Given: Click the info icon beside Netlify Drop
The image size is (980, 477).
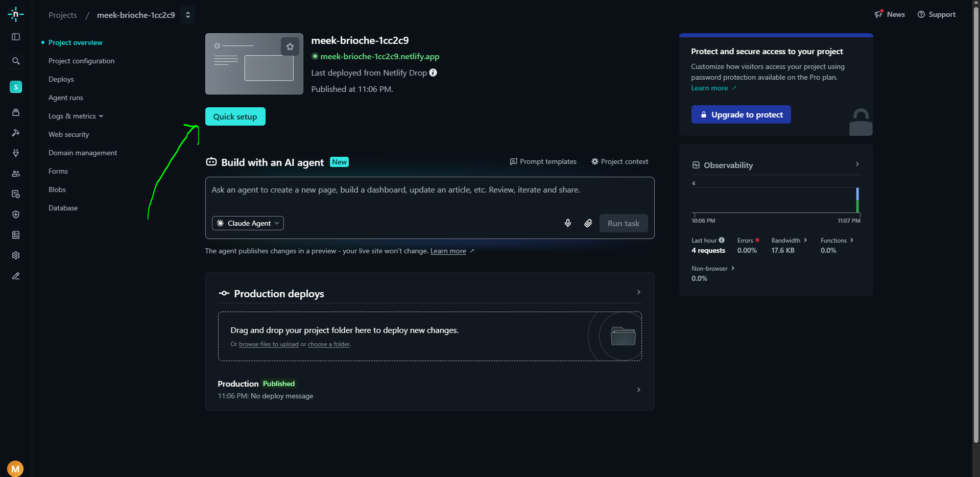Looking at the screenshot, I should (433, 73).
